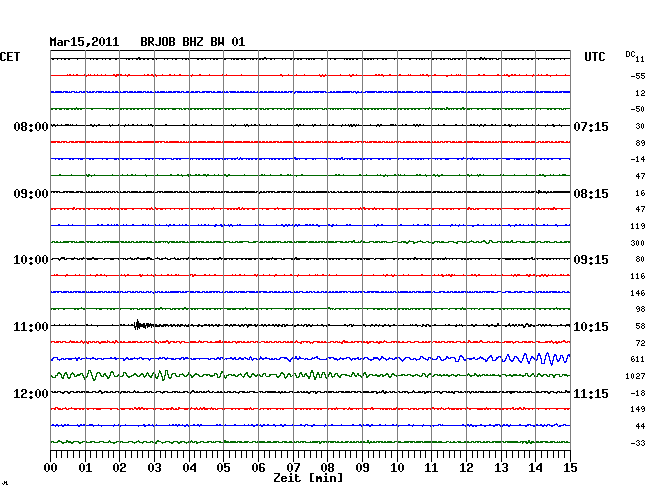Select the station label BRJOB BHZ BW 01
The image size is (650, 494).
pyautogui.click(x=193, y=42)
